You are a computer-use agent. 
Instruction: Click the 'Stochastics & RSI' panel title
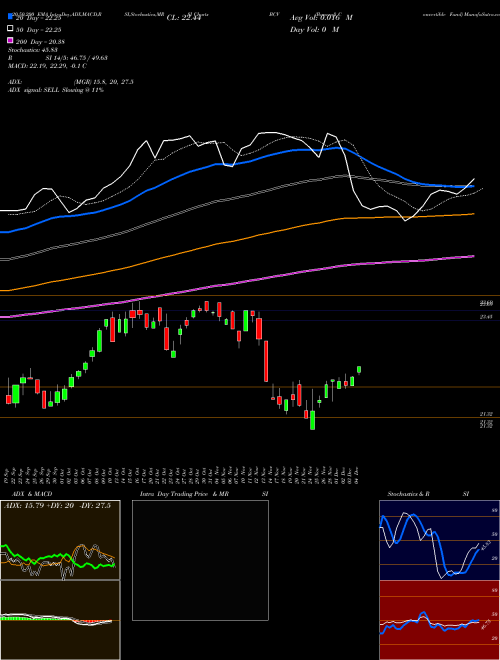(428, 494)
